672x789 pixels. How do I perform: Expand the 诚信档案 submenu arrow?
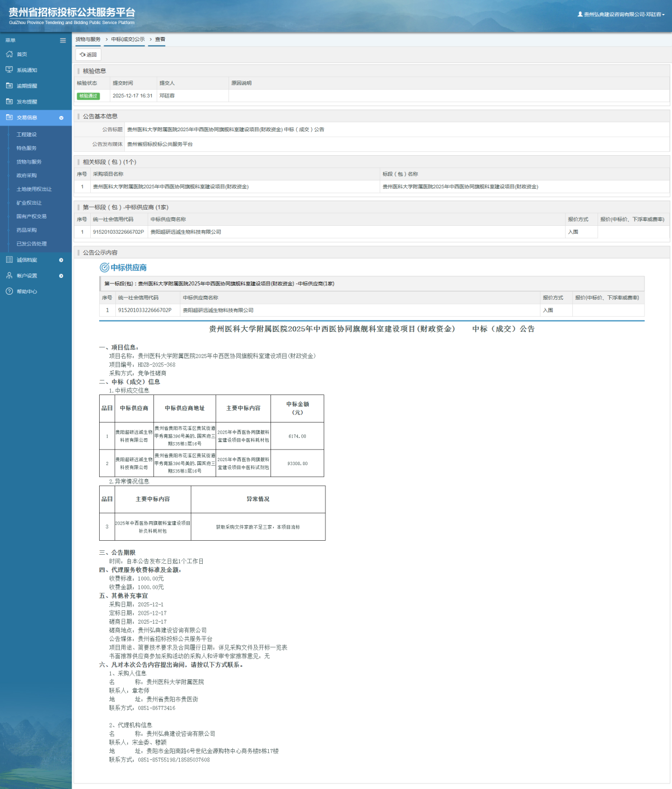point(61,260)
